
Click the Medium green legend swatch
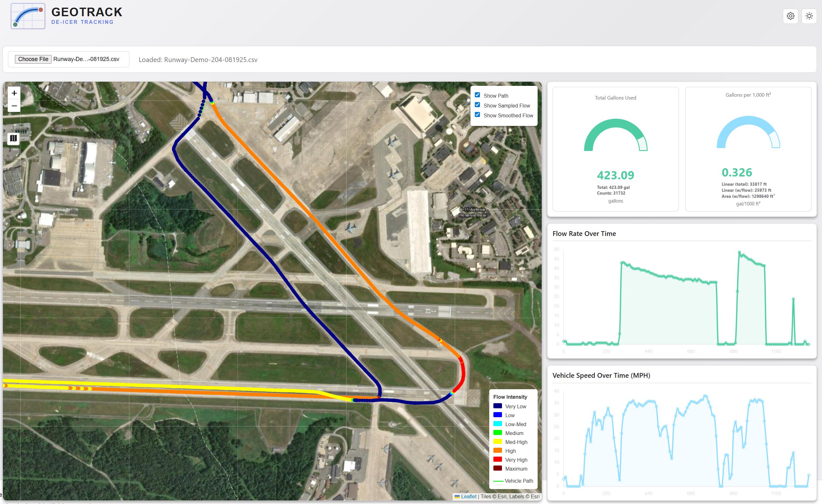(x=498, y=433)
